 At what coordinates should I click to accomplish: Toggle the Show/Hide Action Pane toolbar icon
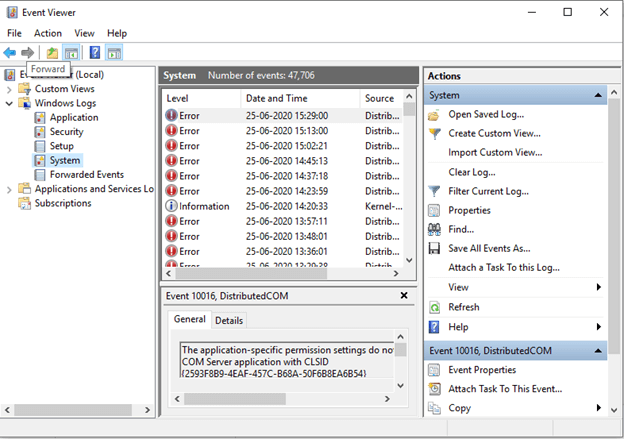point(114,53)
